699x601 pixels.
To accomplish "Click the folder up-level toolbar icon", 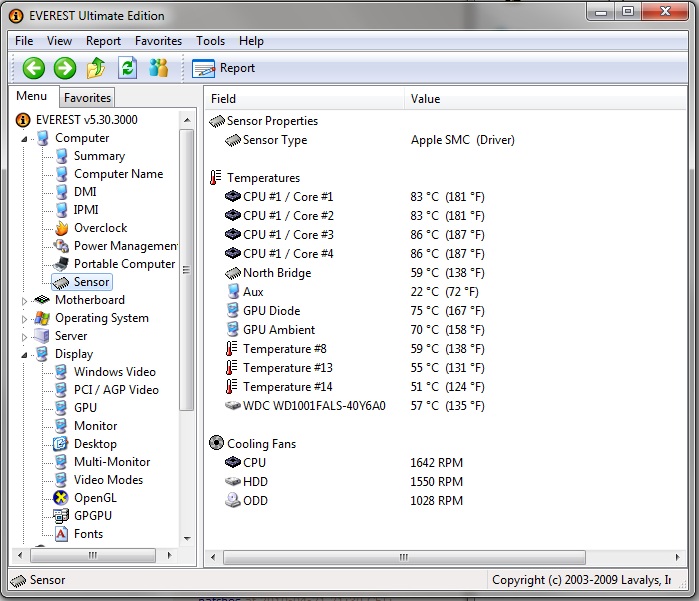I will [x=96, y=68].
